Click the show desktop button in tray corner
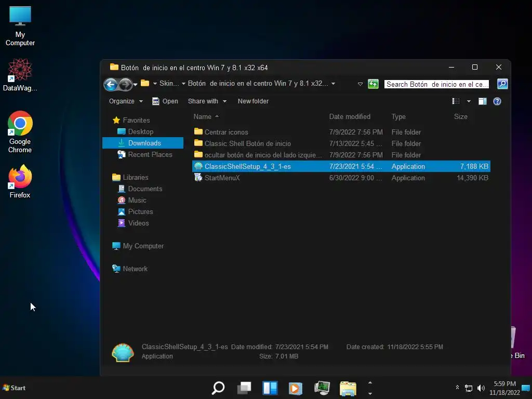This screenshot has height=399, width=532. pyautogui.click(x=526, y=388)
